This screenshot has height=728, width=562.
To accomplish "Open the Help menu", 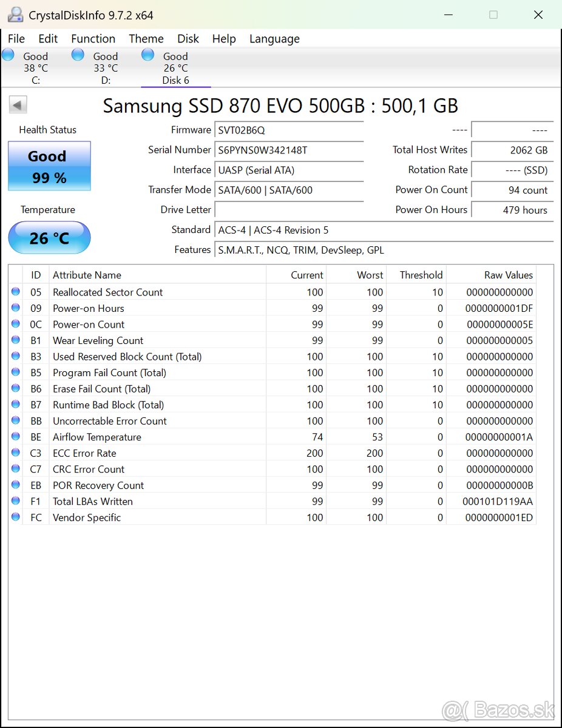I will pyautogui.click(x=224, y=38).
